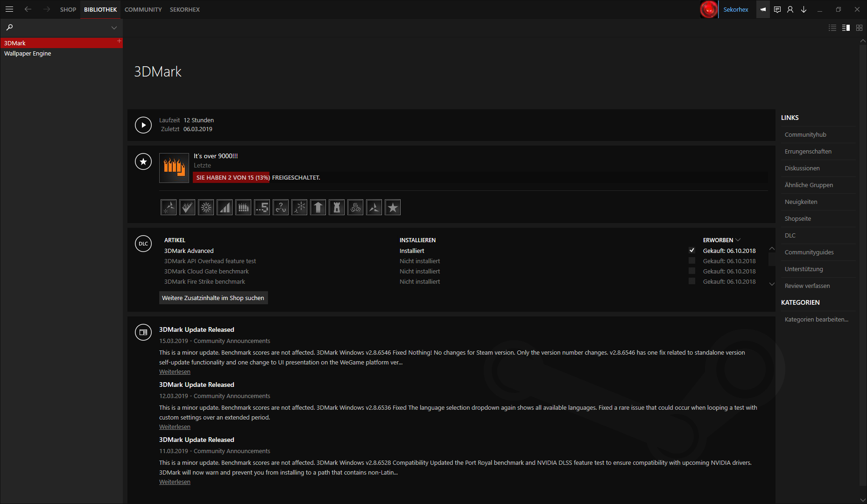Select the flaming checkmark achievement icon
The height and width of the screenshot is (504, 867).
click(187, 207)
